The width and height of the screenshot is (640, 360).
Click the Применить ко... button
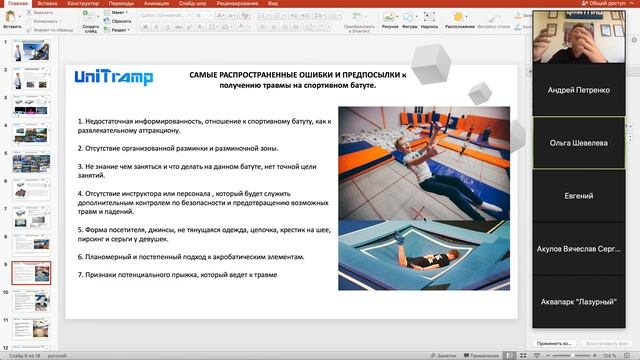click(554, 344)
